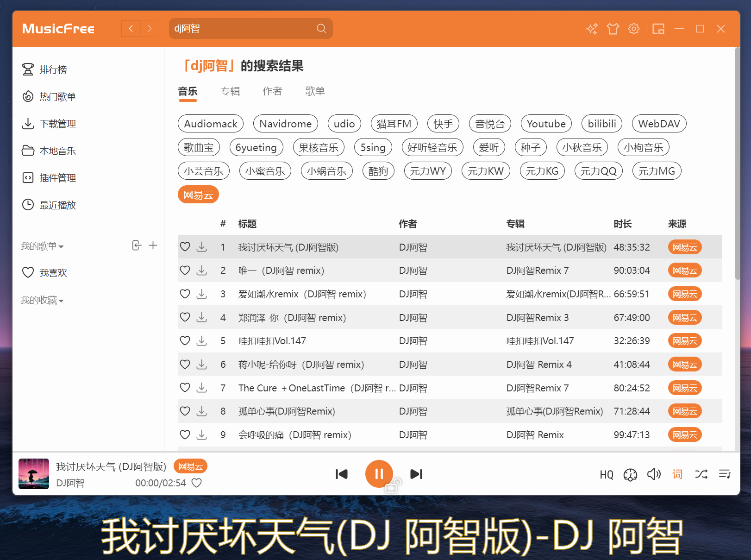
Task: Expand the 我的歌单 playlist section
Action: pyautogui.click(x=42, y=246)
